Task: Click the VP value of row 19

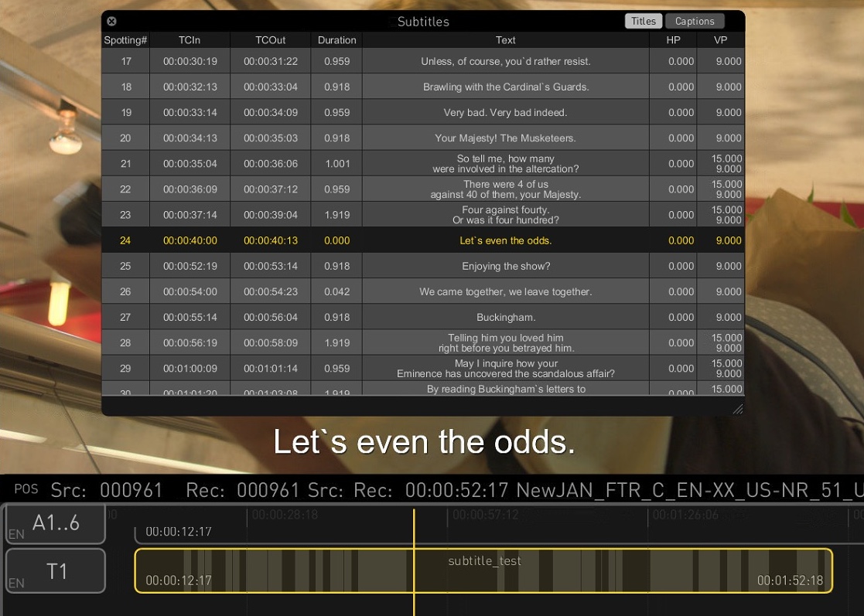Action: (x=727, y=113)
